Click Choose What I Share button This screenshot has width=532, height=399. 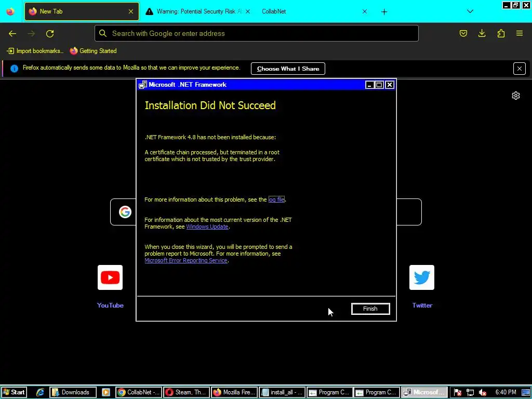point(288,69)
